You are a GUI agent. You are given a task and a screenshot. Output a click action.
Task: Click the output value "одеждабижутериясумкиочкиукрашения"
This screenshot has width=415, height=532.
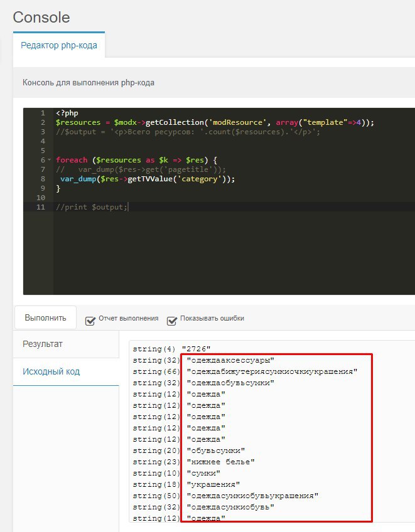click(272, 371)
